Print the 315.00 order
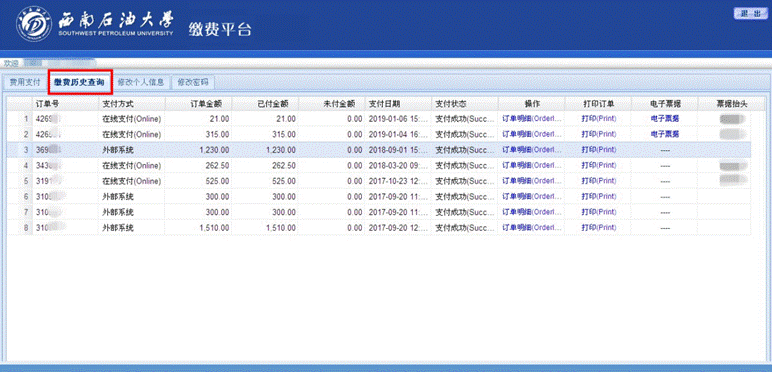 click(599, 134)
